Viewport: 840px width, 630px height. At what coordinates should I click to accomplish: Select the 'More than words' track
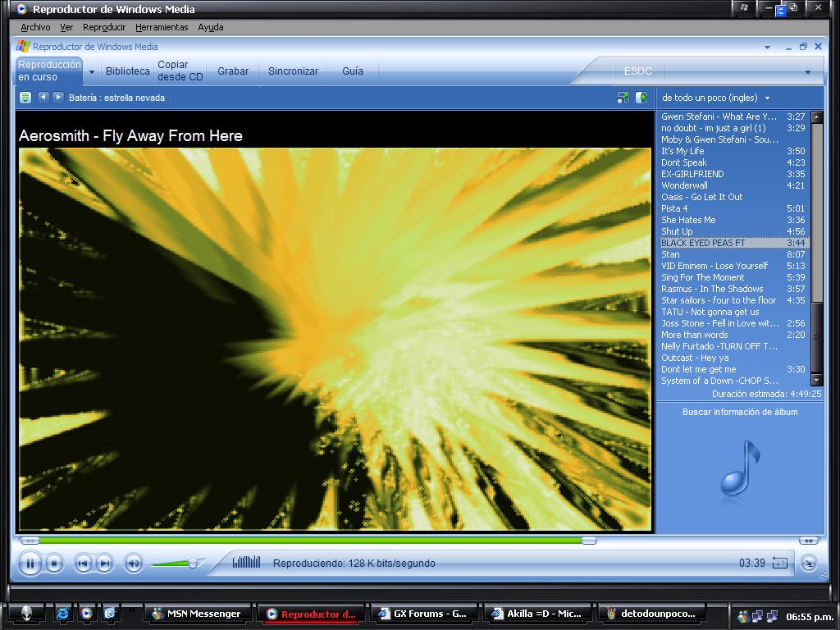click(x=733, y=335)
